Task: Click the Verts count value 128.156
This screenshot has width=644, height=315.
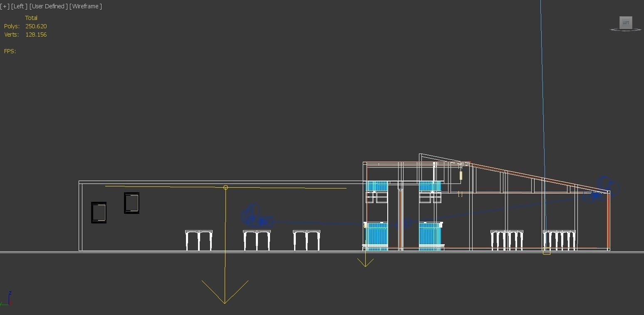Action: click(36, 35)
